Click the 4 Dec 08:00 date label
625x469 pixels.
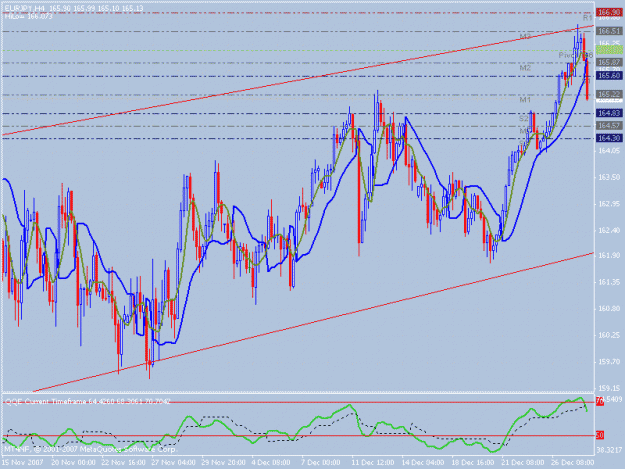click(271, 463)
